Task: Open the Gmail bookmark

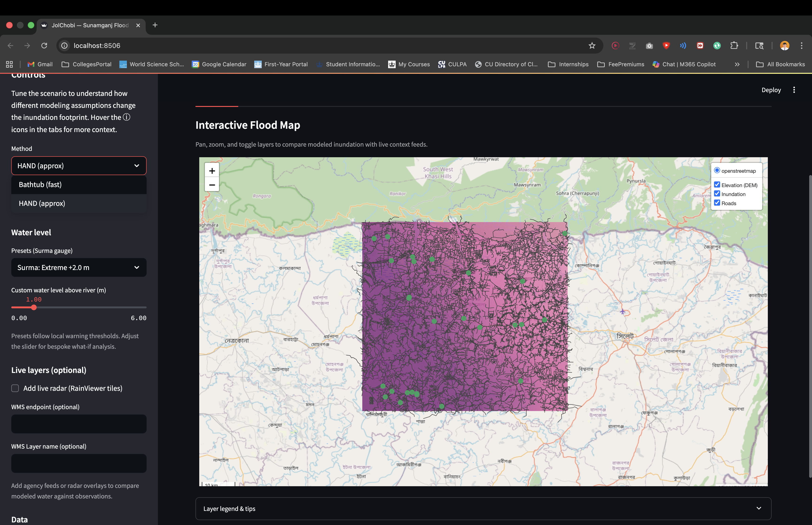Action: (x=40, y=64)
